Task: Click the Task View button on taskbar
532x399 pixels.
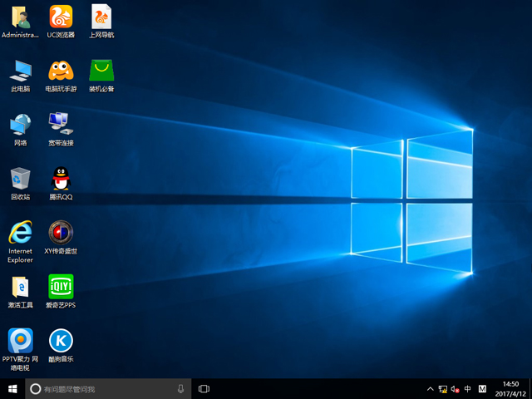Action: click(204, 389)
